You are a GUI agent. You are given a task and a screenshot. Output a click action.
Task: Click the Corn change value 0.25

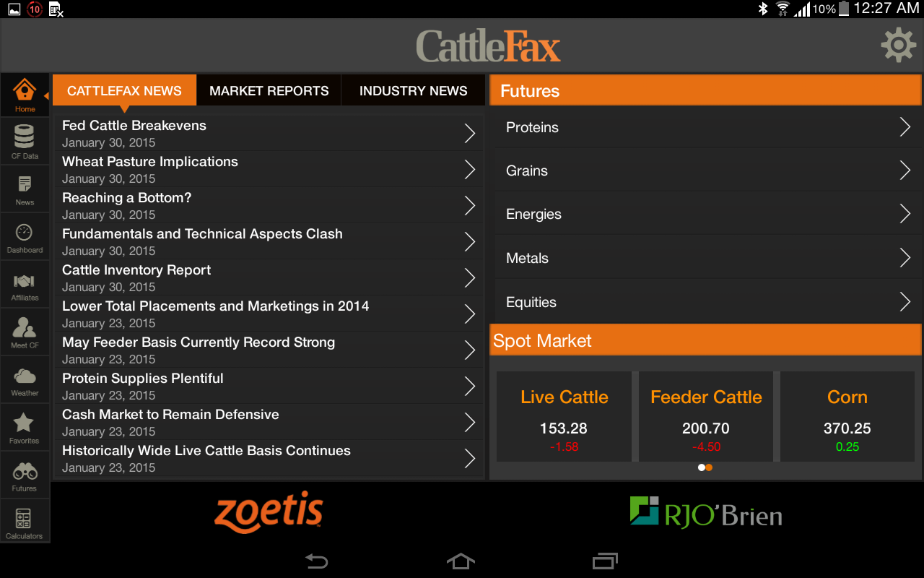[x=847, y=447]
